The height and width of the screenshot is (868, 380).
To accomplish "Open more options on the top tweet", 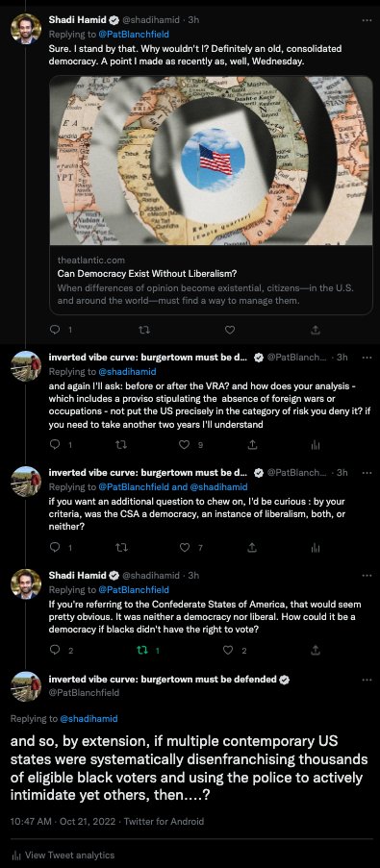I will point(367,20).
